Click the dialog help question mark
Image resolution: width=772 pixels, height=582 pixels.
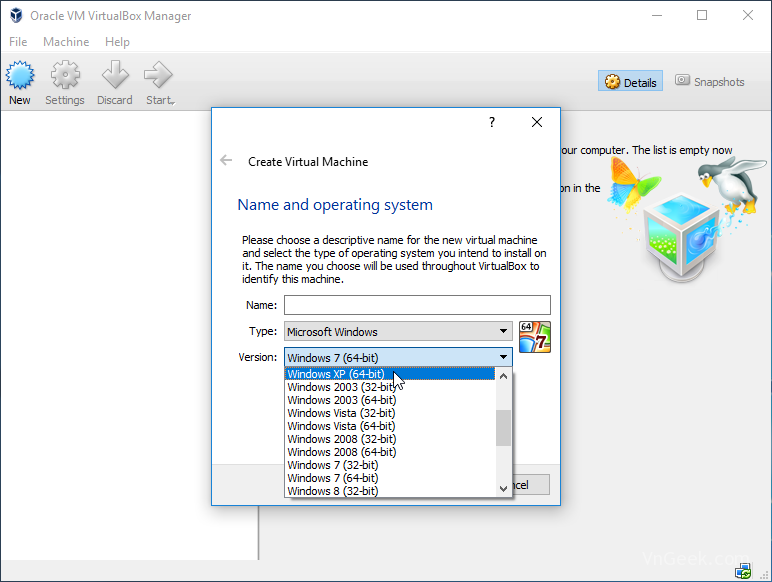pyautogui.click(x=492, y=122)
